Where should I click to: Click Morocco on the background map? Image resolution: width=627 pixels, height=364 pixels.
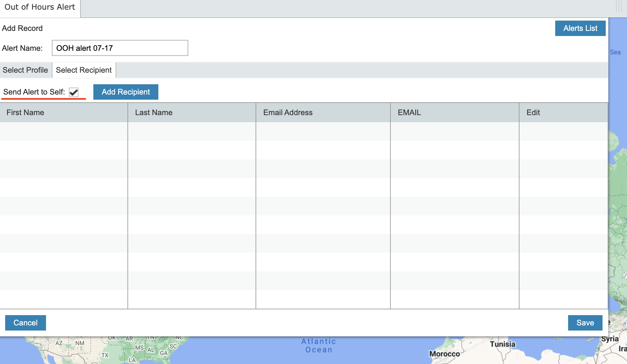(445, 354)
